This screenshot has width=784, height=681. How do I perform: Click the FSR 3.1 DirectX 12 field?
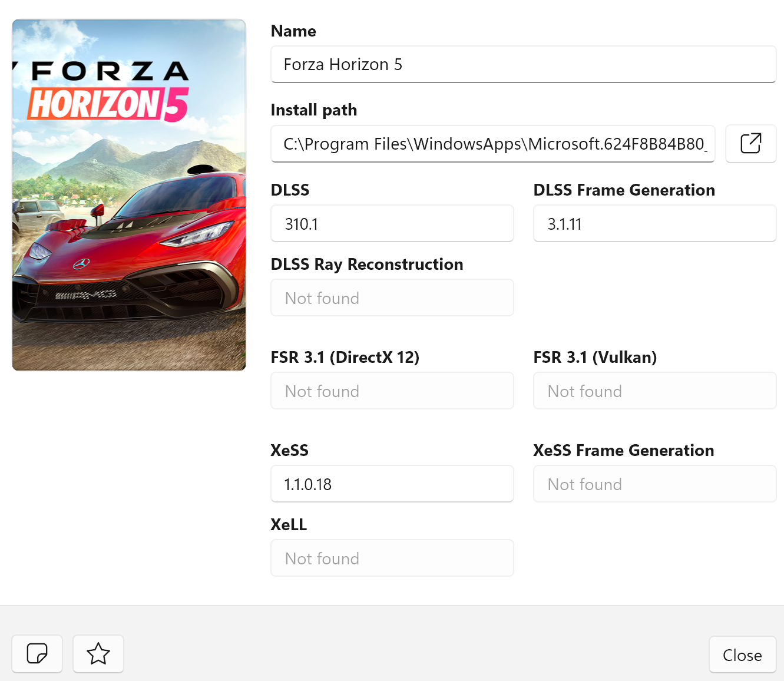(x=392, y=391)
